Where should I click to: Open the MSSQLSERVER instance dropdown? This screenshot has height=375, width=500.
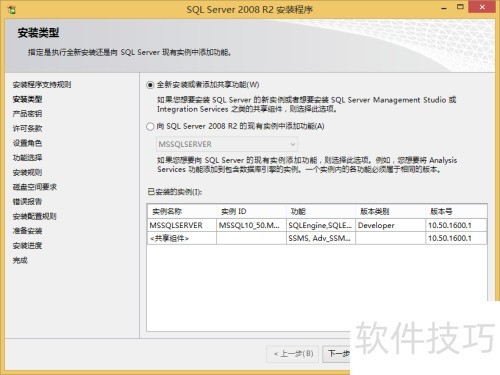pos(227,144)
